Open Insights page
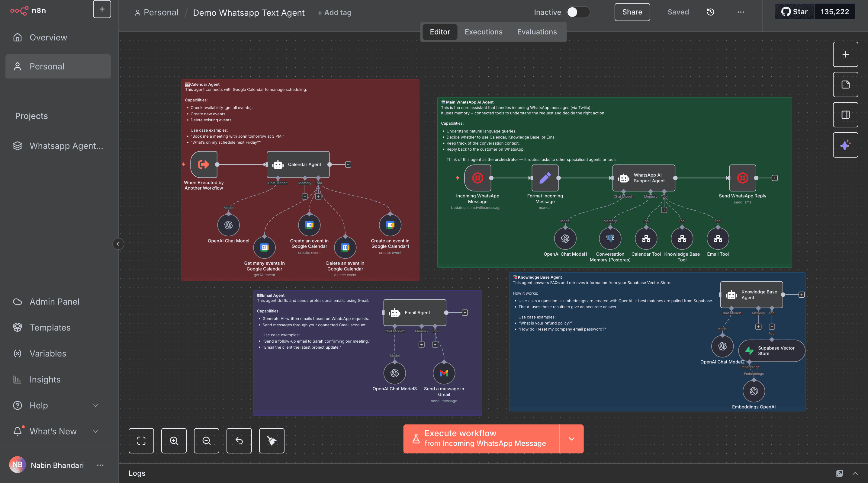Image resolution: width=868 pixels, height=483 pixels. point(58,379)
